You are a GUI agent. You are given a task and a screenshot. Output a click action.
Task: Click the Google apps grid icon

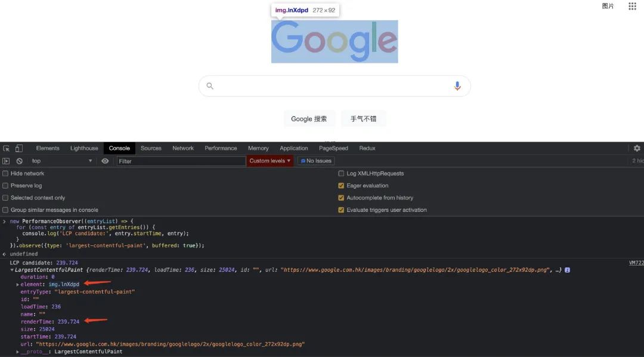coord(632,6)
